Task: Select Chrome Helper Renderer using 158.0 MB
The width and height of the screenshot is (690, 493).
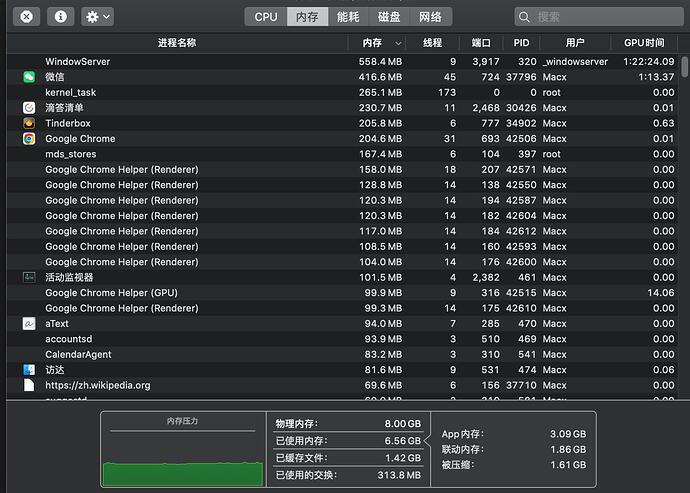Action: pos(342,169)
